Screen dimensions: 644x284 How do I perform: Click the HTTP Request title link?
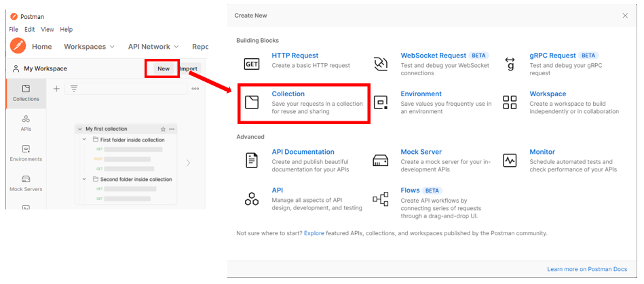[x=295, y=56]
